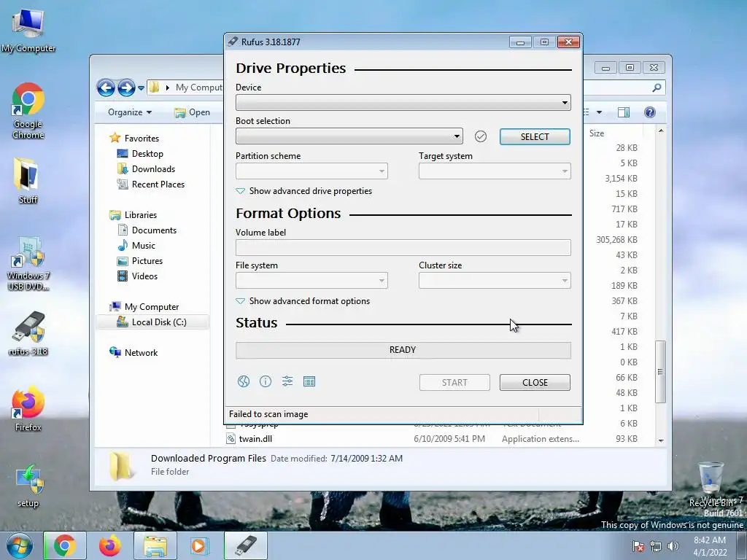Click the Explorer scrollbar down arrow
Image resolution: width=747 pixels, height=560 pixels.
661,440
